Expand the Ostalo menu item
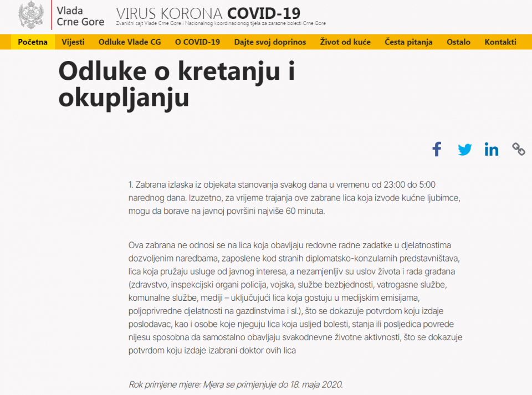The height and width of the screenshot is (395, 532). tap(458, 42)
